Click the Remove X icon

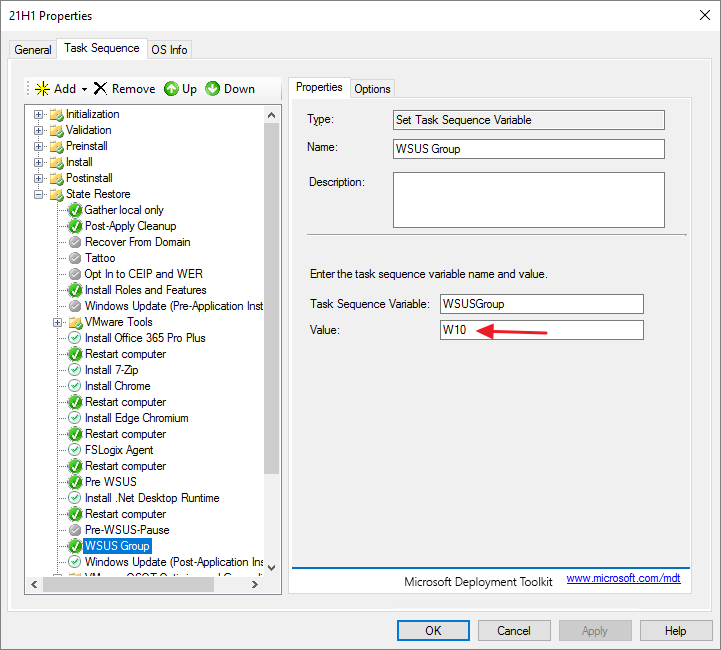coord(100,89)
